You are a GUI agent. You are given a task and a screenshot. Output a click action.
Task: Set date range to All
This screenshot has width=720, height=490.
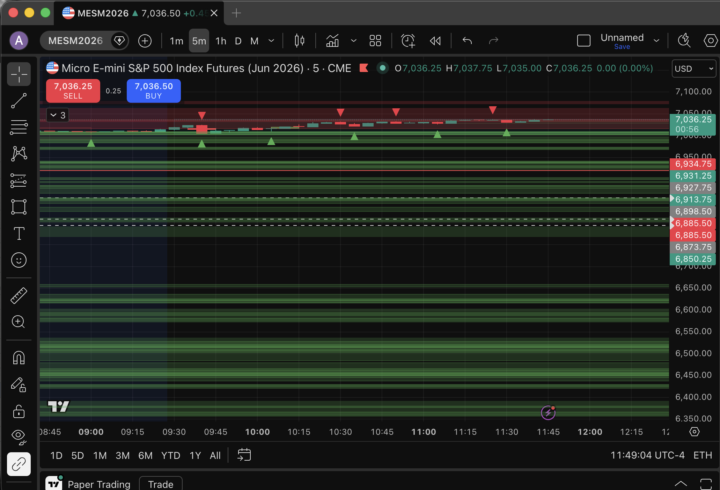215,455
